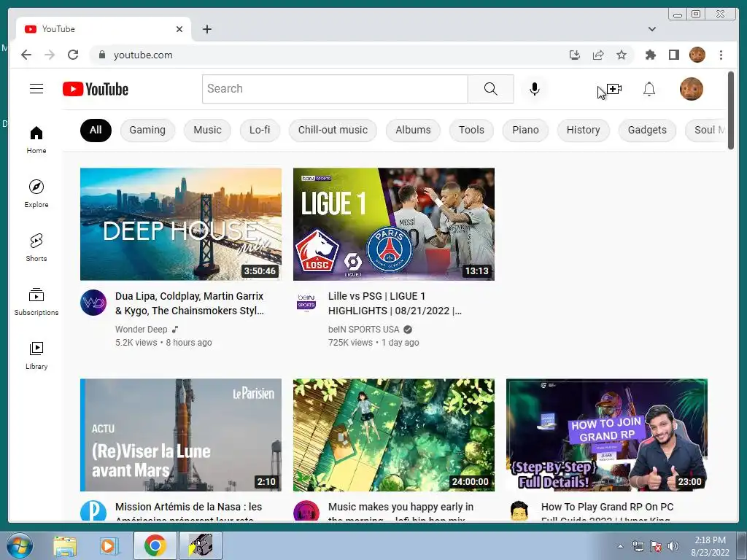Screen dimensions: 747x560
Task: Click Chrome icon in taskbar
Action: (155, 545)
